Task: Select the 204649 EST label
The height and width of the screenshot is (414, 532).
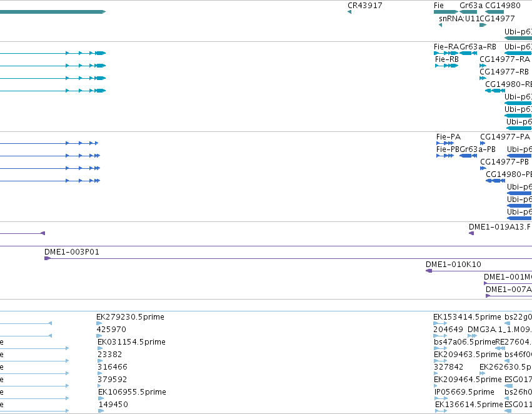Action: (x=448, y=329)
